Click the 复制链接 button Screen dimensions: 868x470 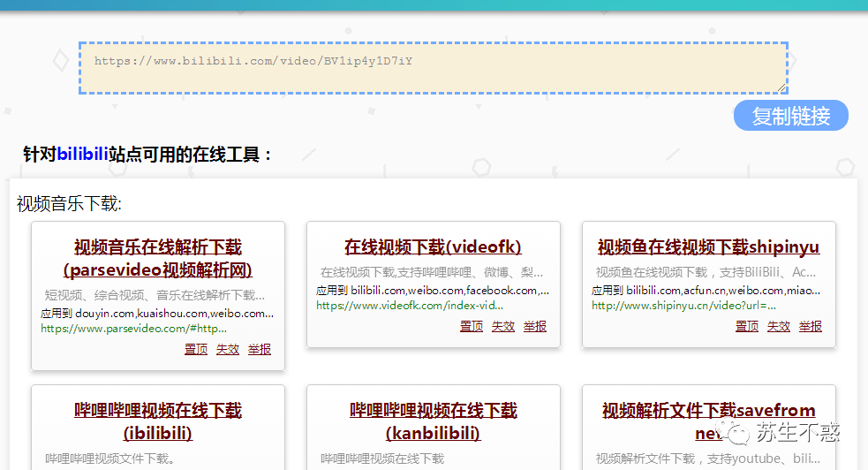[791, 116]
